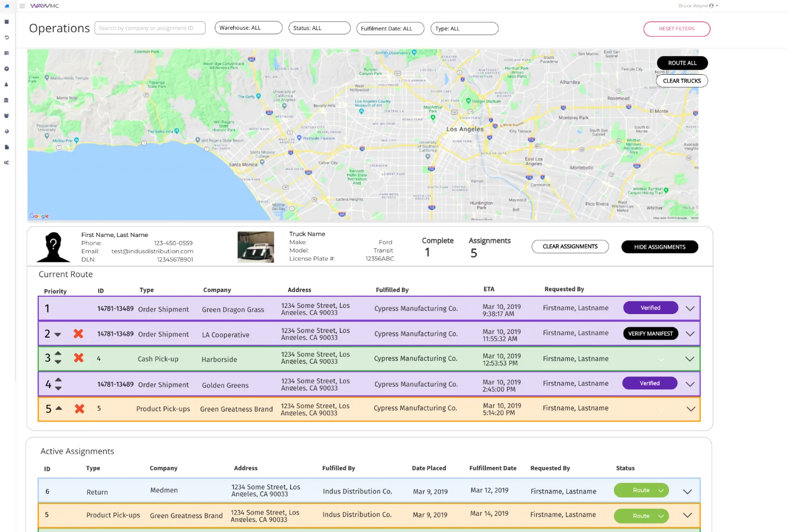Click Verified badge on Golden Greens row

[x=649, y=383]
